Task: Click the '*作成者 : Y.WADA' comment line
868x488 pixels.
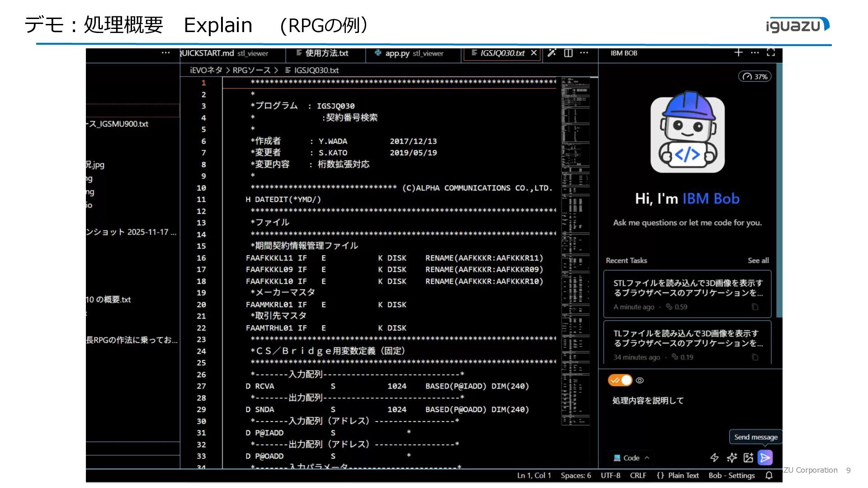Action: click(344, 141)
